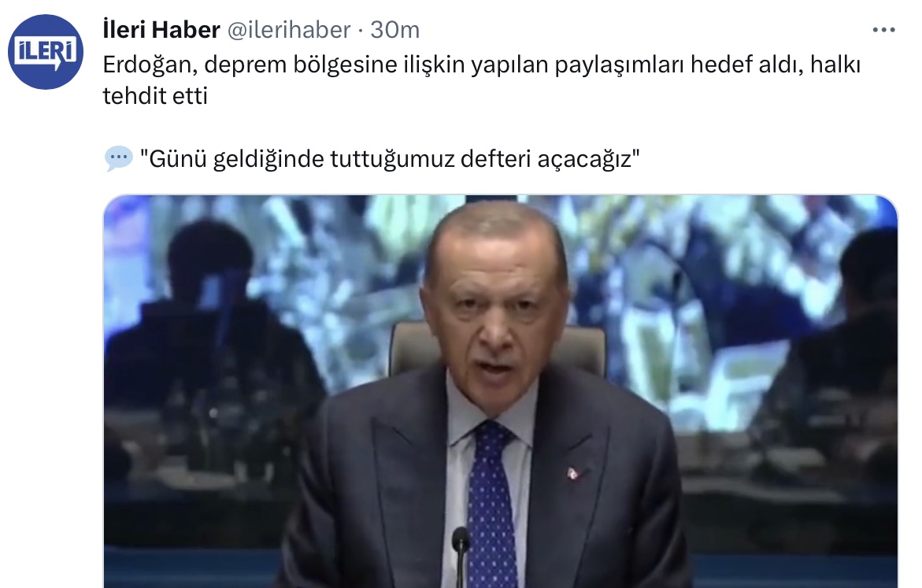Image resolution: width=922 pixels, height=588 pixels.
Task: Open the İleri Haber profile avatar
Action: coord(46,52)
